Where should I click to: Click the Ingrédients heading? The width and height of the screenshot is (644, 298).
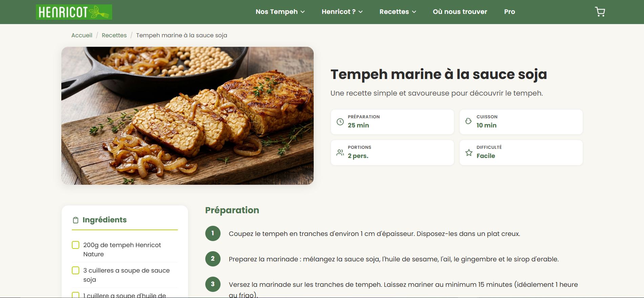pyautogui.click(x=105, y=220)
